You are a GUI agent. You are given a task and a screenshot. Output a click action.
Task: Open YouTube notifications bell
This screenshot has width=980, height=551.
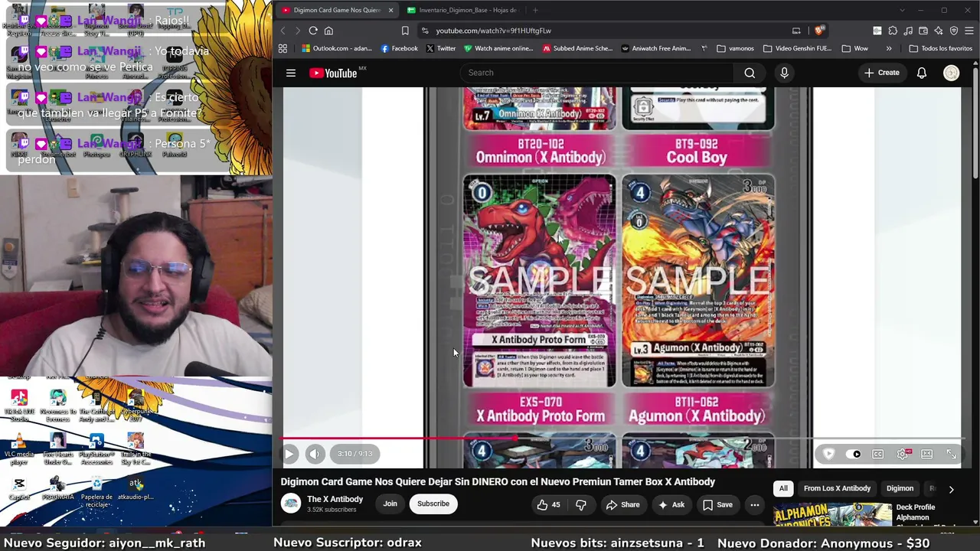(922, 73)
